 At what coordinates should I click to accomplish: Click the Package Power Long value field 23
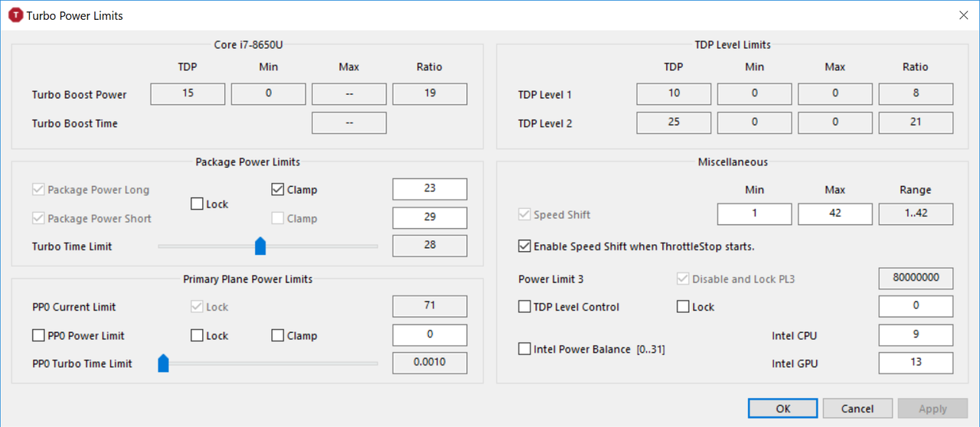pos(430,189)
